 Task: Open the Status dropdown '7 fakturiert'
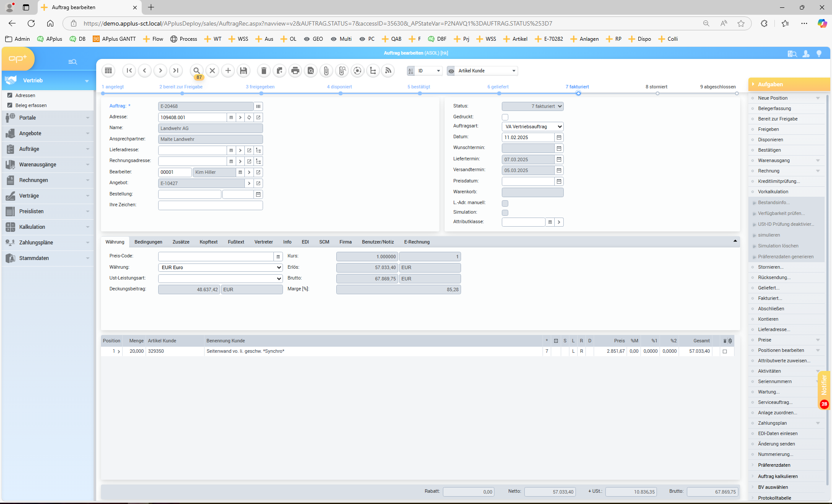pyautogui.click(x=533, y=106)
